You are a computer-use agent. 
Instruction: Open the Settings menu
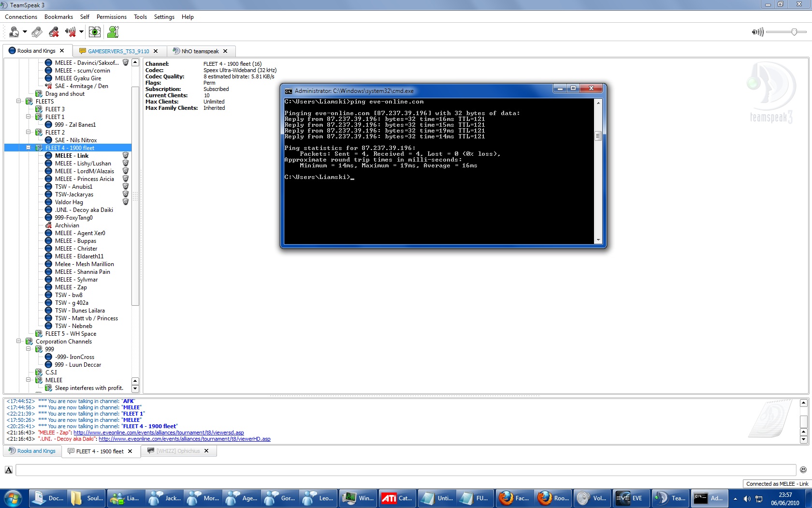click(x=164, y=17)
